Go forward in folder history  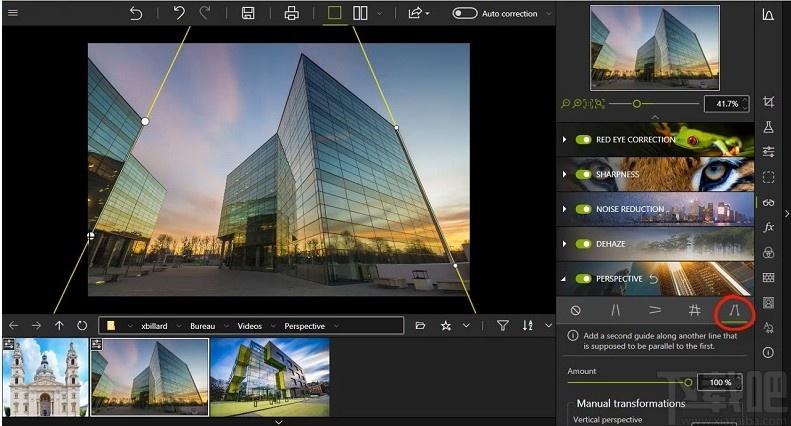(36, 326)
